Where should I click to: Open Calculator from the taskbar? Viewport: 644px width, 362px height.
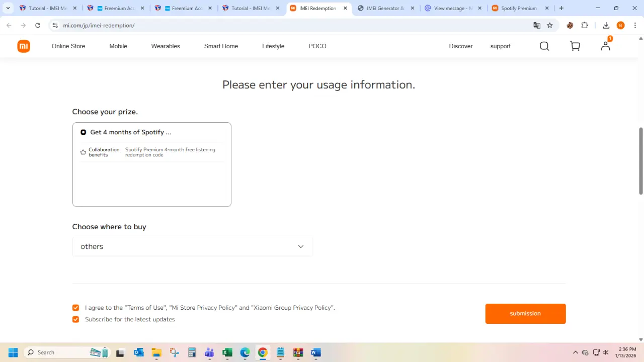pyautogui.click(x=192, y=352)
